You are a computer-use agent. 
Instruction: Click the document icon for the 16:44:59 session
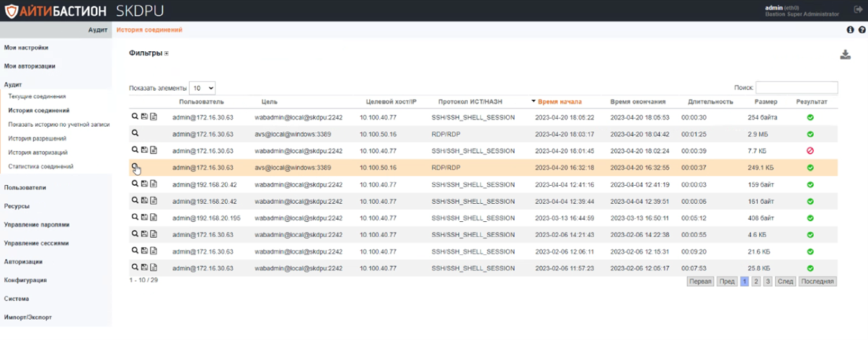(x=154, y=217)
